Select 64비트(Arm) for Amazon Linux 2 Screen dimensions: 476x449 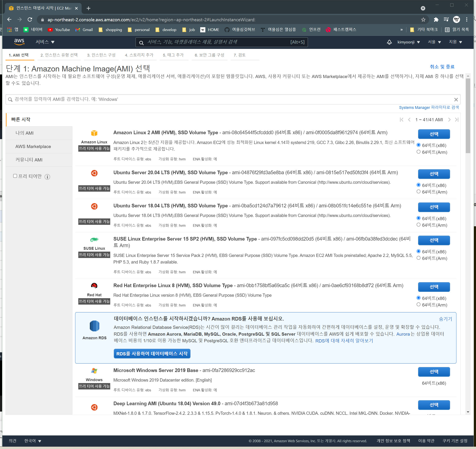pos(419,152)
